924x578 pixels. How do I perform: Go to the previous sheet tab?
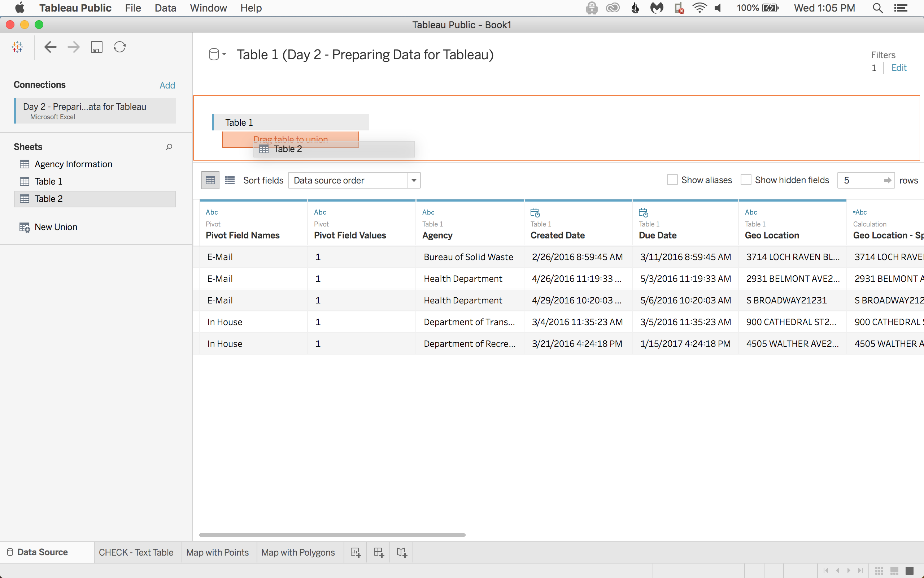point(837,570)
